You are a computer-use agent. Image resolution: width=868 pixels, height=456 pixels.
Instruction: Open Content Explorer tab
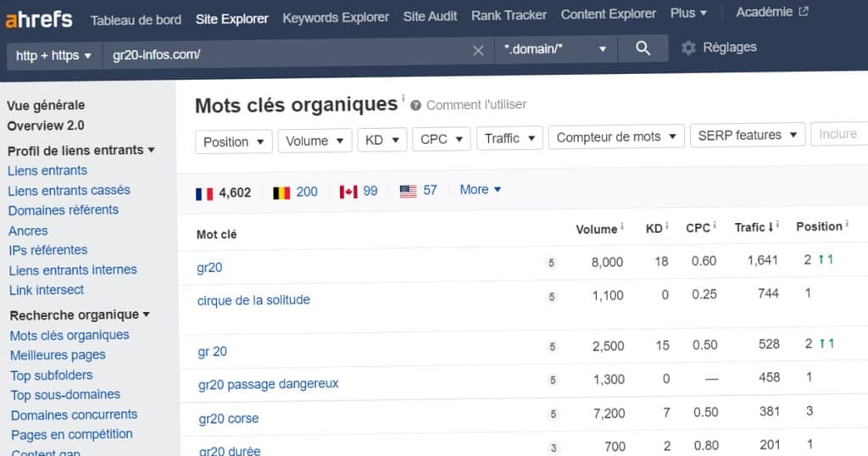point(609,14)
